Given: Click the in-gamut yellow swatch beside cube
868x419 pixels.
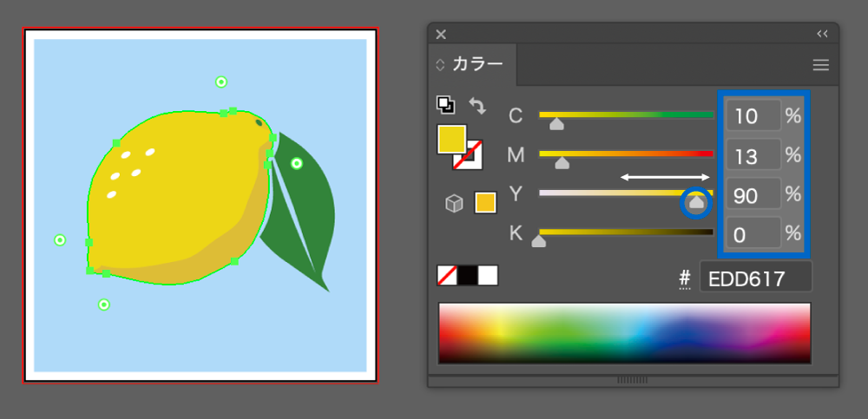Looking at the screenshot, I should pyautogui.click(x=485, y=203).
